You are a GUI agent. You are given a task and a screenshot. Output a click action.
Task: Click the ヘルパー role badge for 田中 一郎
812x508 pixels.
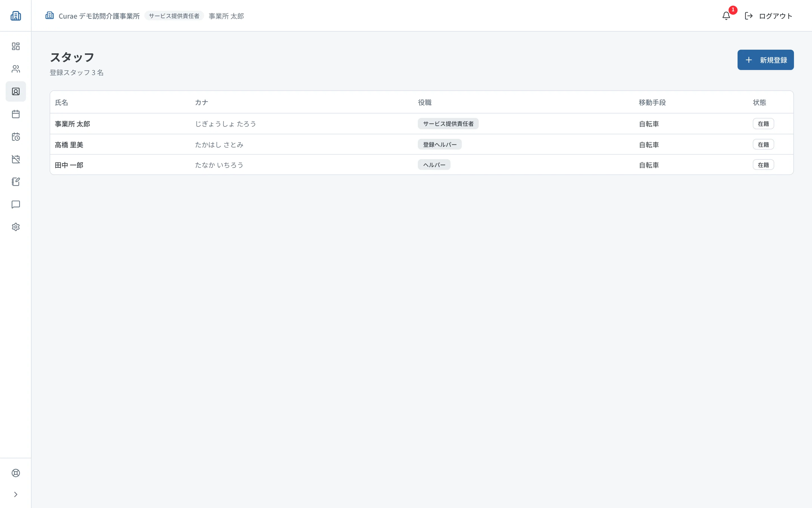(434, 165)
